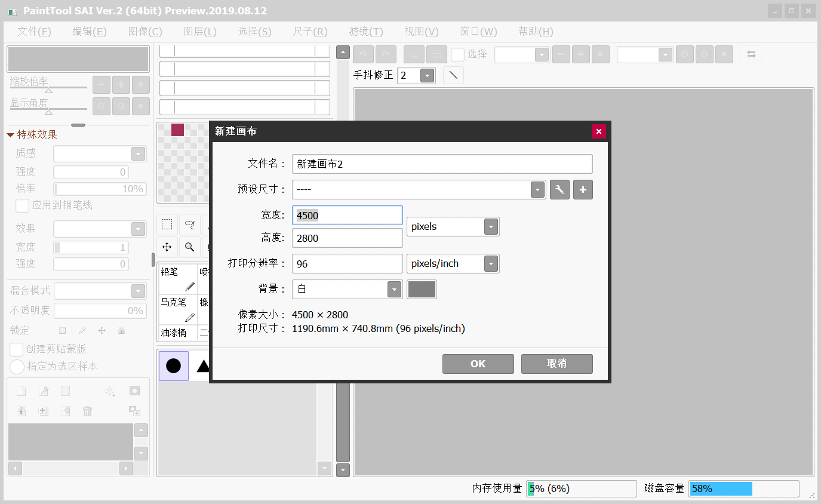Click the wrench icon beside preset size
This screenshot has width=821, height=504.
point(559,190)
